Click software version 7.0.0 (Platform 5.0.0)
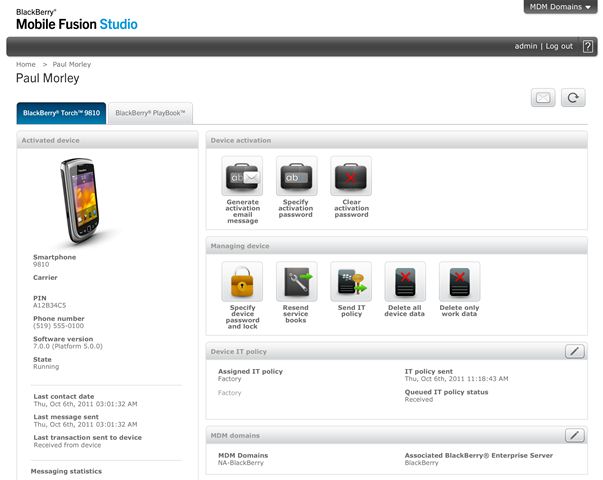603x480 pixels. (68, 346)
